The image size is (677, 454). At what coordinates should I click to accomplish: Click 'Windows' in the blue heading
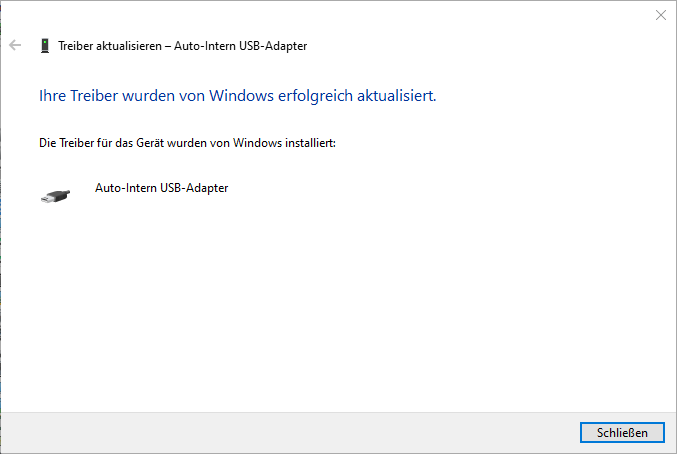point(241,97)
